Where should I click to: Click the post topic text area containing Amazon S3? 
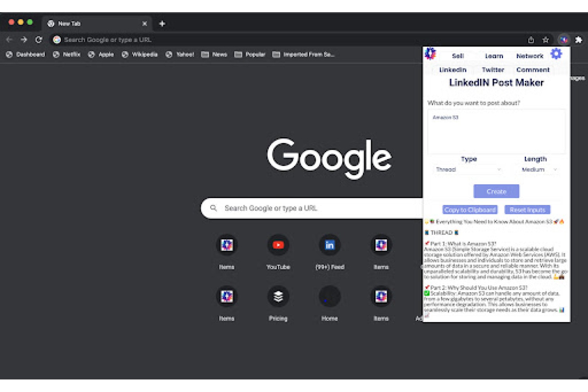(x=496, y=131)
